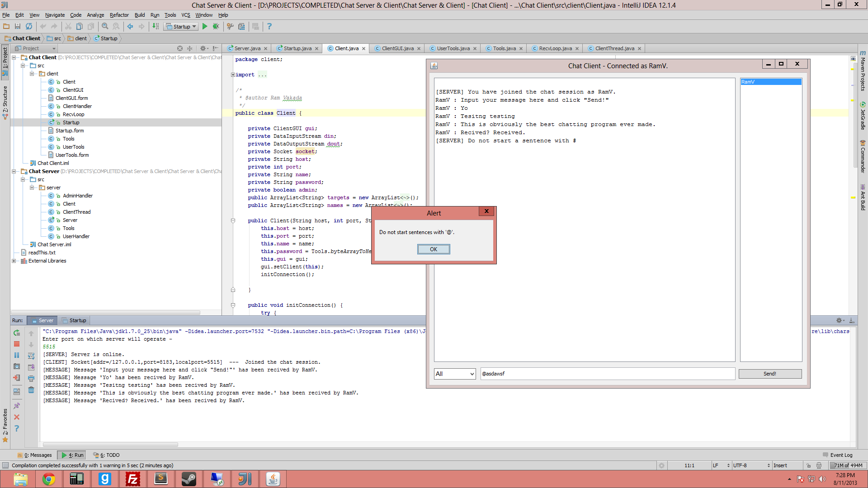Stop the running Server process
The height and width of the screenshot is (488, 868).
click(x=17, y=344)
